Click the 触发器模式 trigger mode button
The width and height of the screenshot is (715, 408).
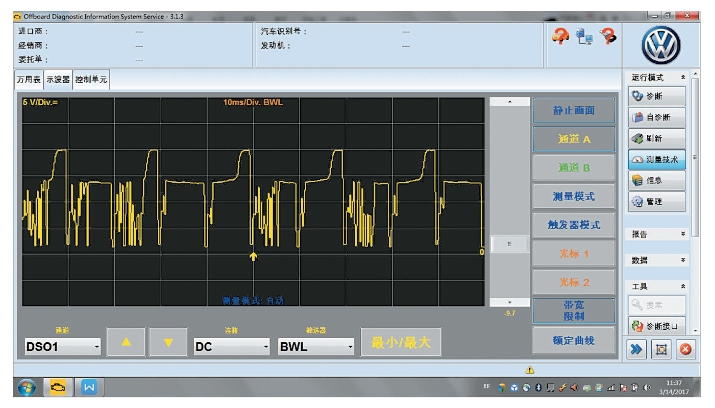pyautogui.click(x=573, y=225)
